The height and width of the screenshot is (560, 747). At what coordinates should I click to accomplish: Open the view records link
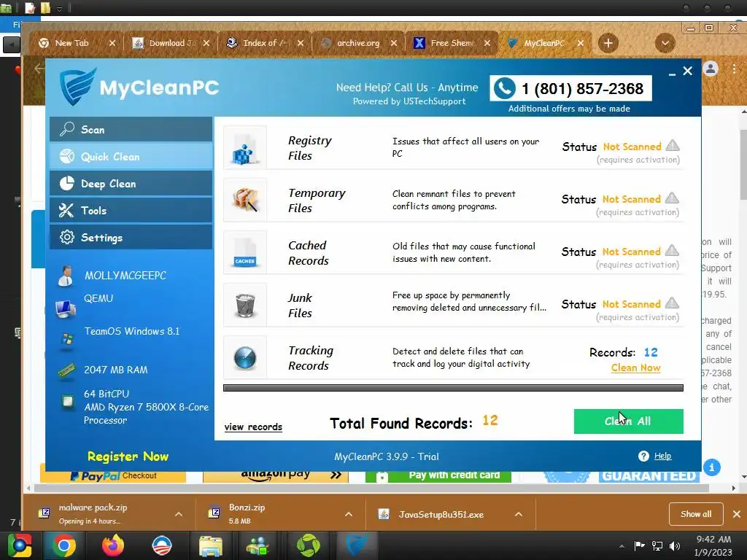[253, 427]
